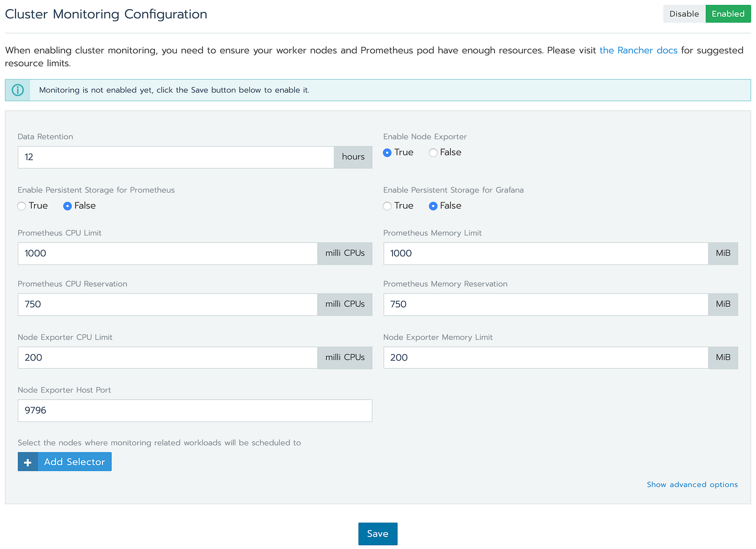Edit the Prometheus Memory Limit value
Image resolution: width=756 pixels, height=549 pixels.
click(545, 253)
